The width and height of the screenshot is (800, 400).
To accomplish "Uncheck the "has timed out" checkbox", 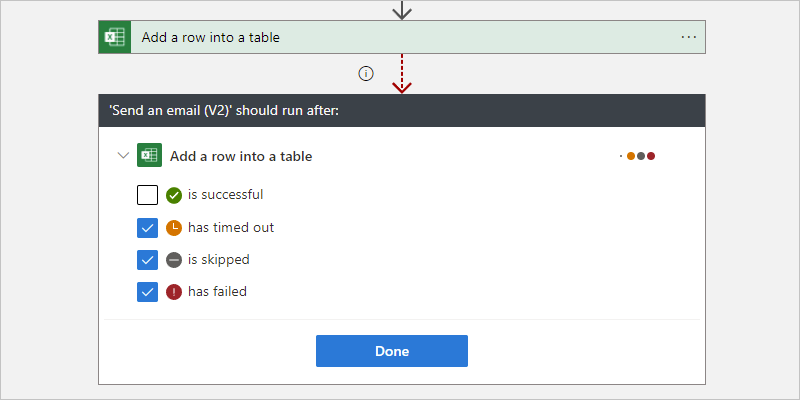I will pyautogui.click(x=147, y=227).
